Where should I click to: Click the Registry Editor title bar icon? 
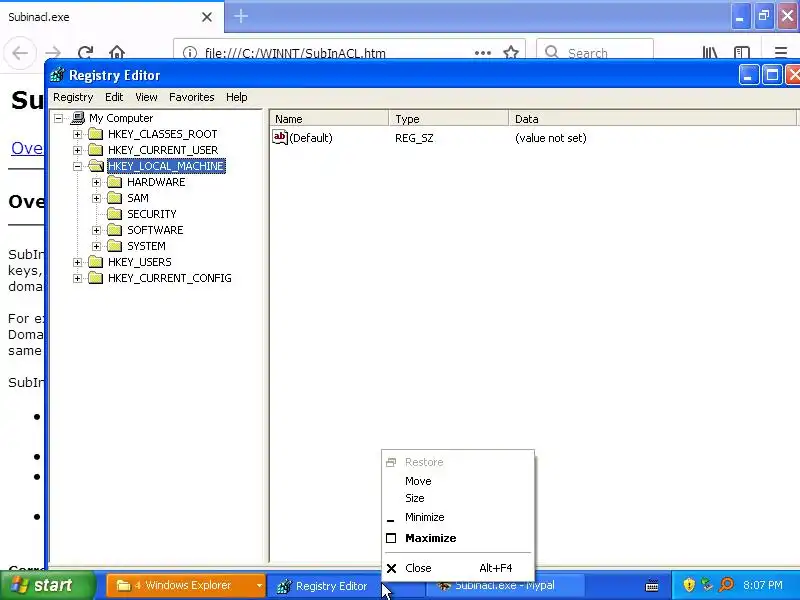click(x=57, y=75)
